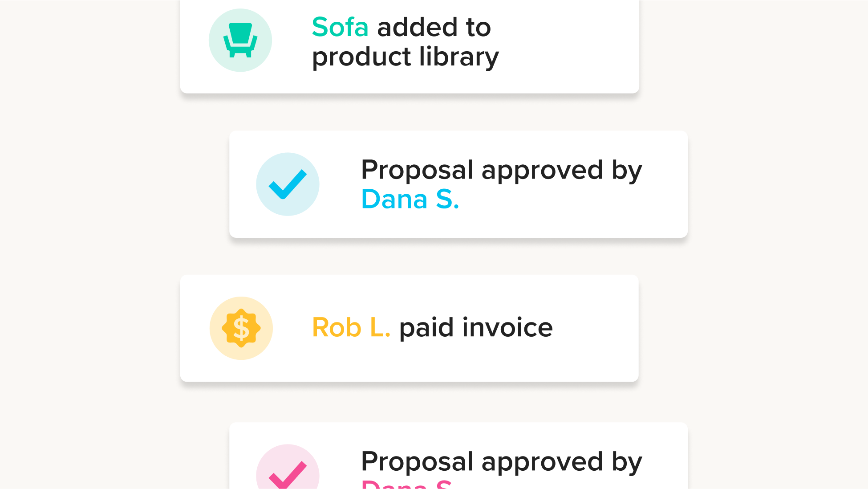This screenshot has width=868, height=489.
Task: Click the yellow dollar badge icon
Action: click(x=241, y=328)
